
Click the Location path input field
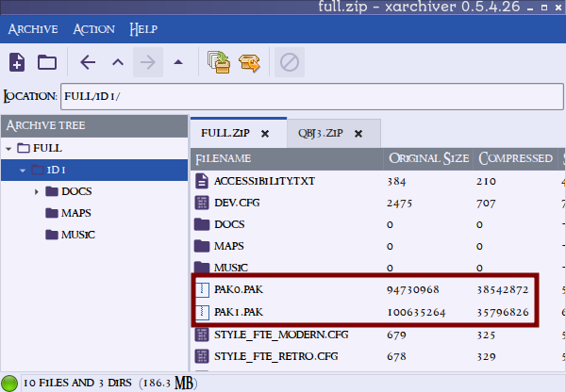point(311,97)
